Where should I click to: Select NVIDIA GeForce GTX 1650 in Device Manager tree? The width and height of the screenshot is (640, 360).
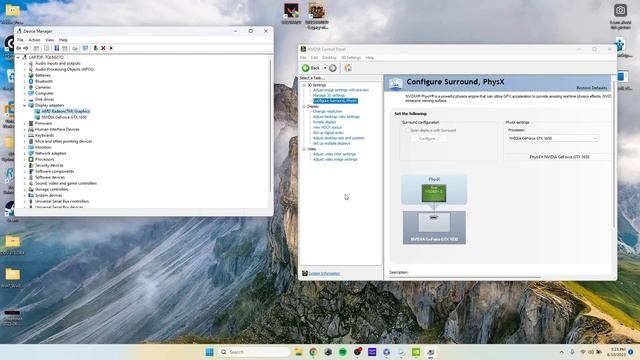pyautogui.click(x=64, y=117)
